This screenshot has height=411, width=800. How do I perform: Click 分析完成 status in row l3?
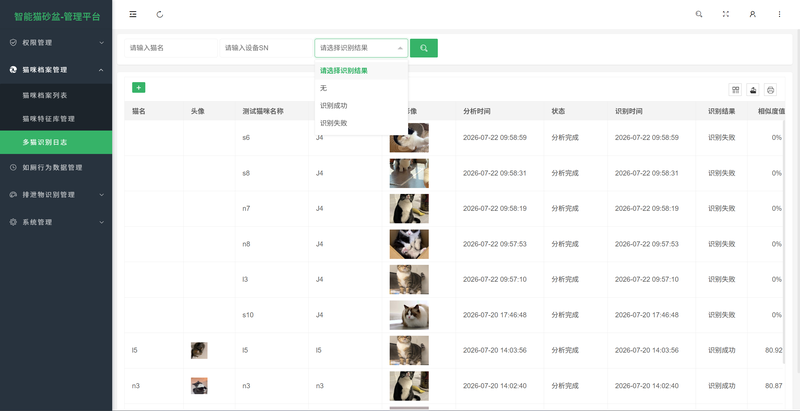[x=565, y=279]
